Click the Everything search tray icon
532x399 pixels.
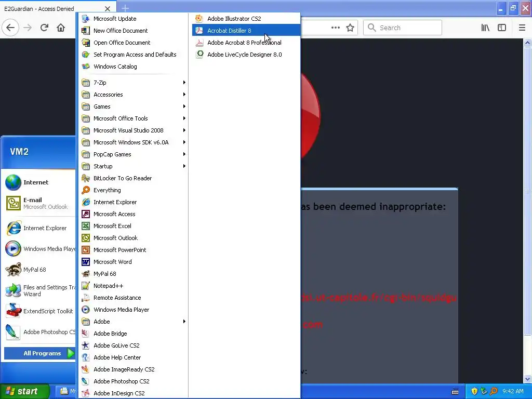pyautogui.click(x=494, y=391)
